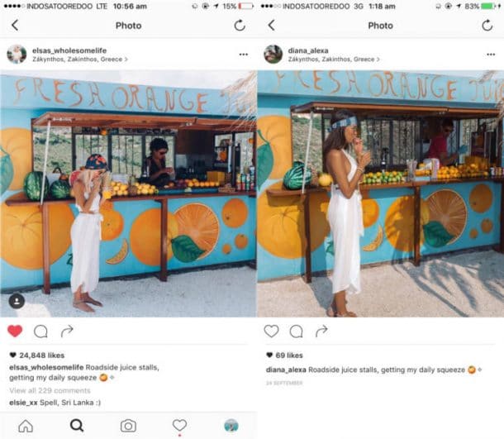This screenshot has height=439, width=504.
Task: Switch to the Search tab
Action: click(77, 426)
